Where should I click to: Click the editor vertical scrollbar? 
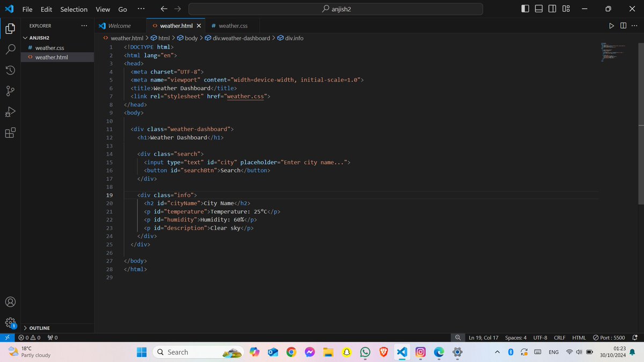click(x=641, y=123)
